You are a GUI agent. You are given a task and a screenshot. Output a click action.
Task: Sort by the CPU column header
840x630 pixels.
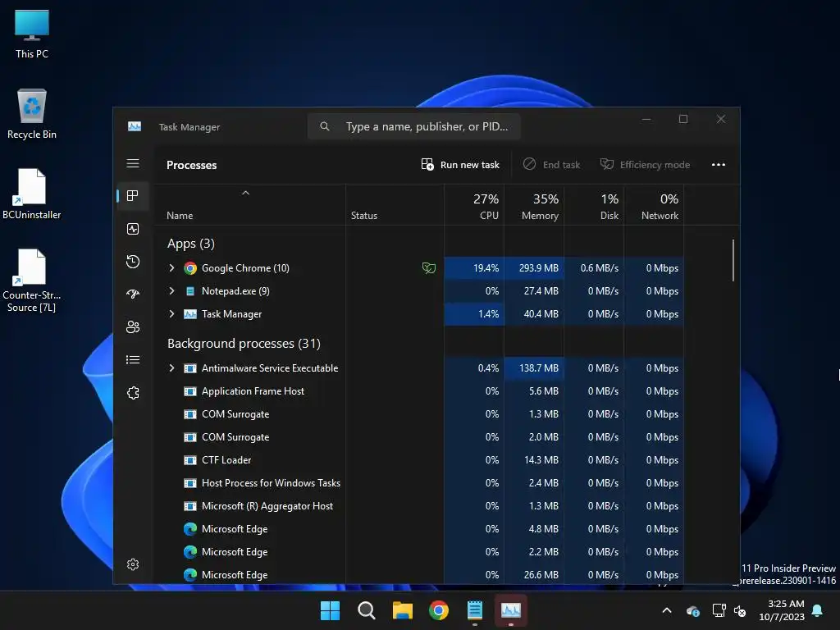(474, 206)
